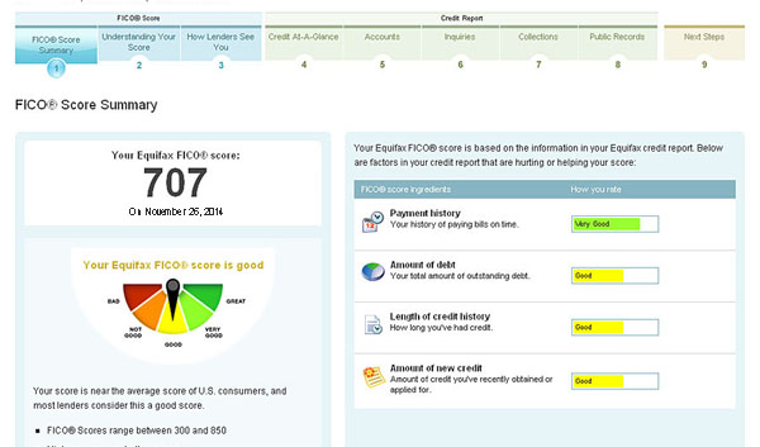Click the payment history calendar icon

[x=373, y=222]
